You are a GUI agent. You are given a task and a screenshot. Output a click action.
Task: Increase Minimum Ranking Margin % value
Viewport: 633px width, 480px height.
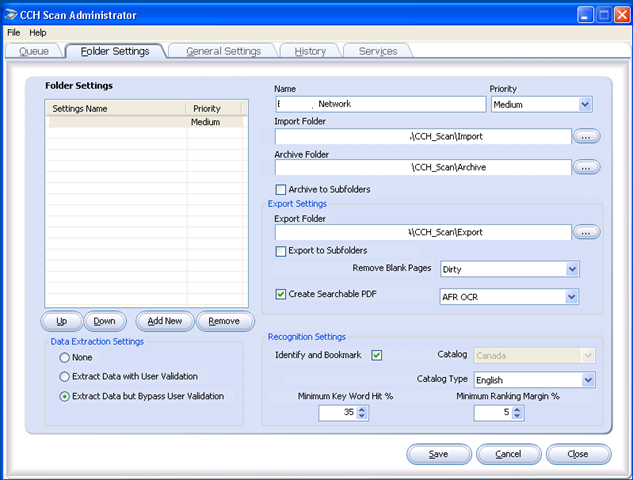pyautogui.click(x=517, y=409)
